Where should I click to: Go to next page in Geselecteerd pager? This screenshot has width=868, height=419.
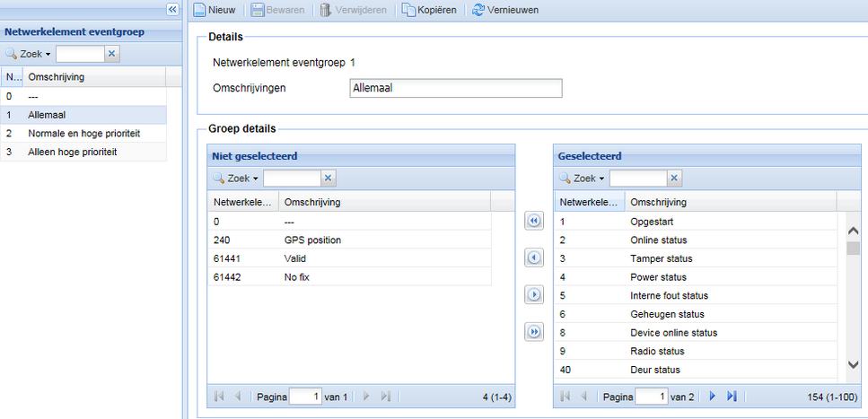(x=713, y=397)
